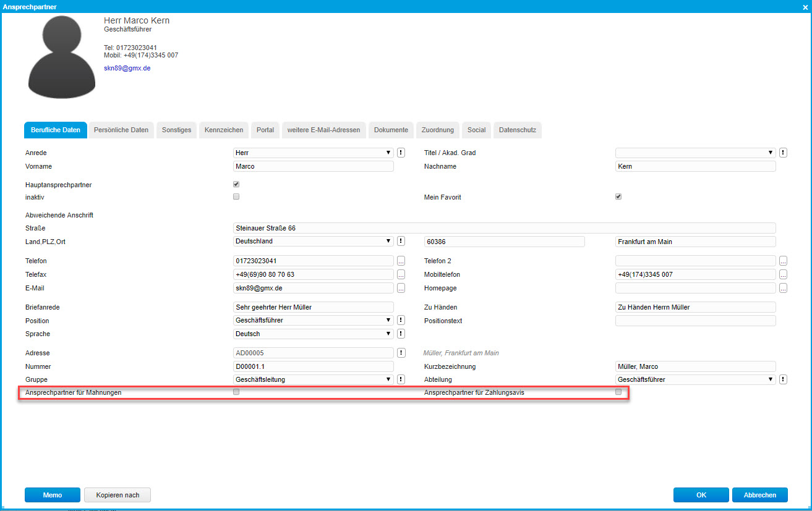This screenshot has height=511, width=812.
Task: Click the Ort field Frankfurt am Main
Action: pyautogui.click(x=696, y=242)
